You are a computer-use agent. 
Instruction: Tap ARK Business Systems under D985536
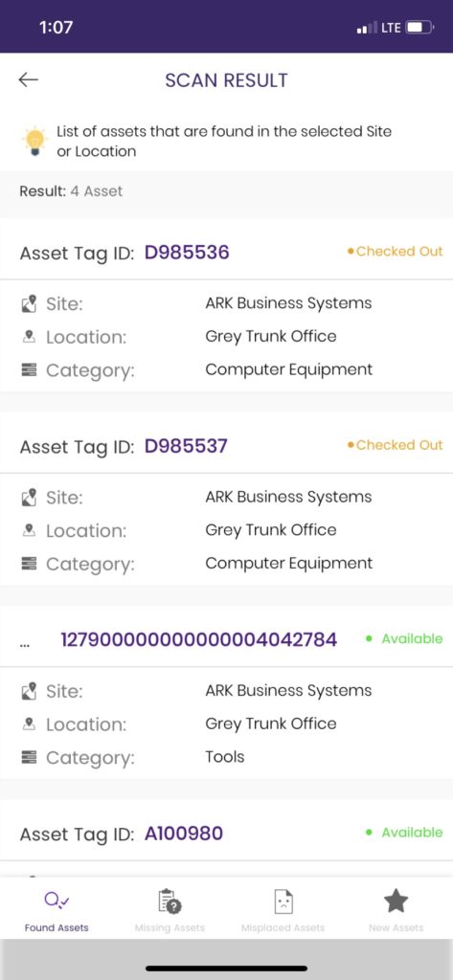coord(288,303)
